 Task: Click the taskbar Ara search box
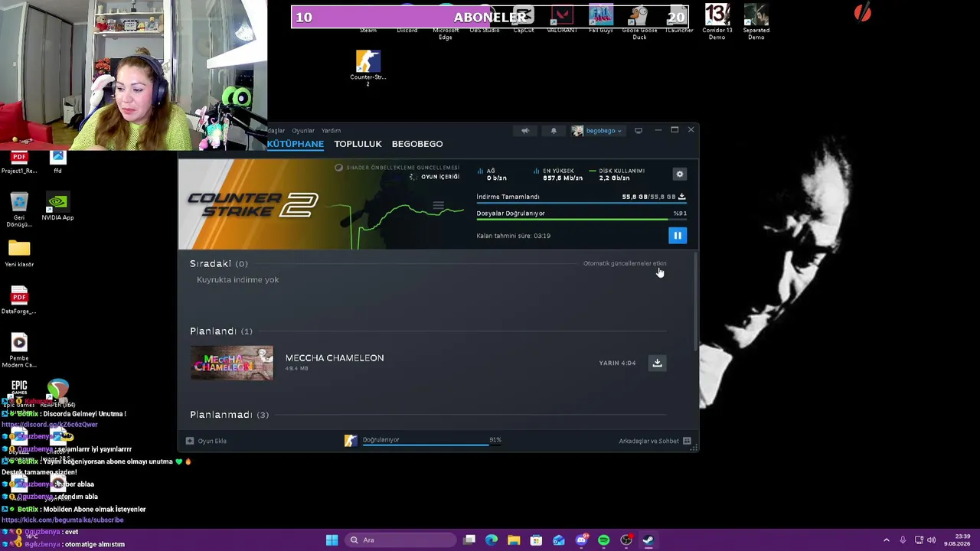click(400, 540)
